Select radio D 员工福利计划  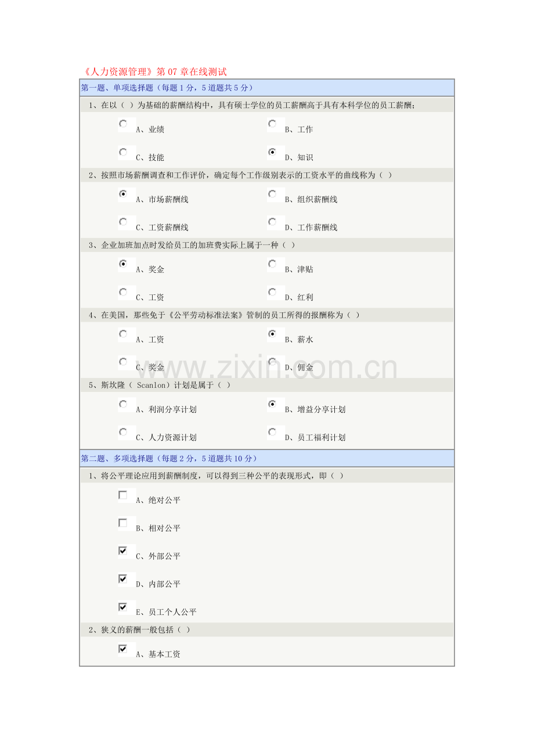(272, 432)
